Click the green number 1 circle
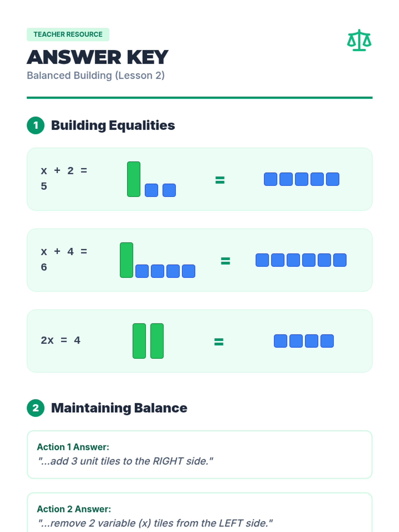 [36, 125]
